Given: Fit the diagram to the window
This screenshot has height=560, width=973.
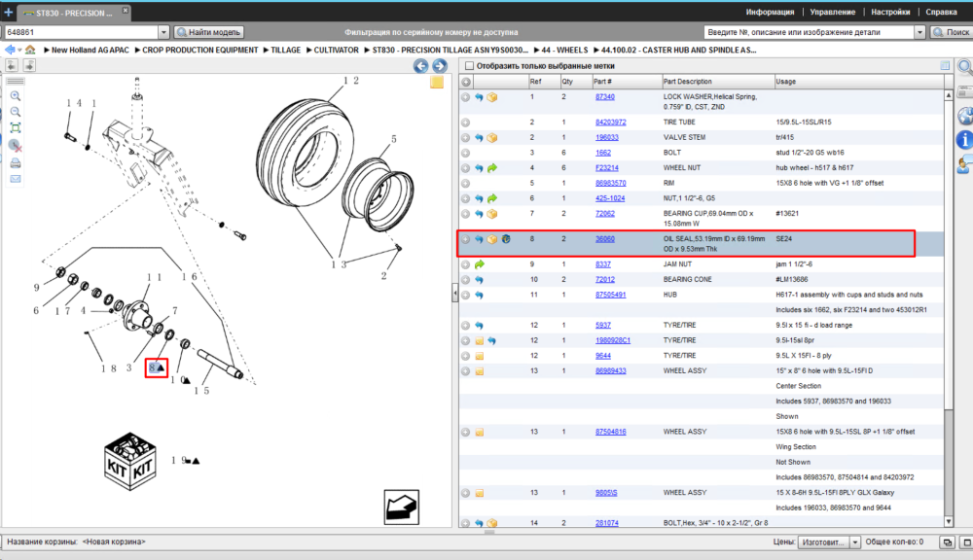Looking at the screenshot, I should tap(16, 127).
